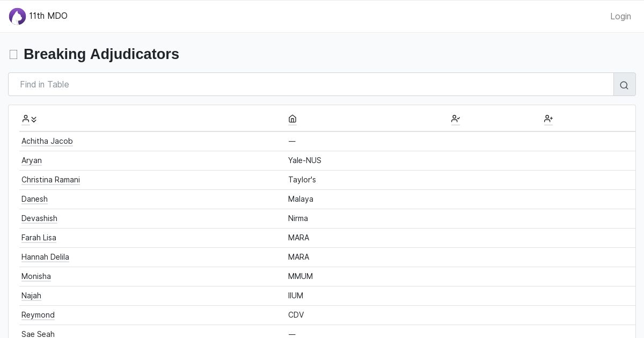Click the MMUM institution cell
This screenshot has height=338, width=644.
coord(301,276)
